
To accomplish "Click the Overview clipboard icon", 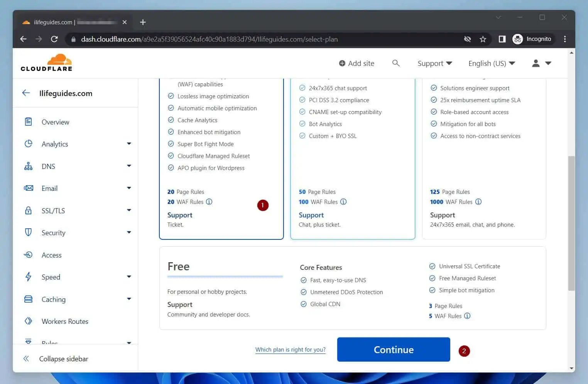I will (28, 122).
